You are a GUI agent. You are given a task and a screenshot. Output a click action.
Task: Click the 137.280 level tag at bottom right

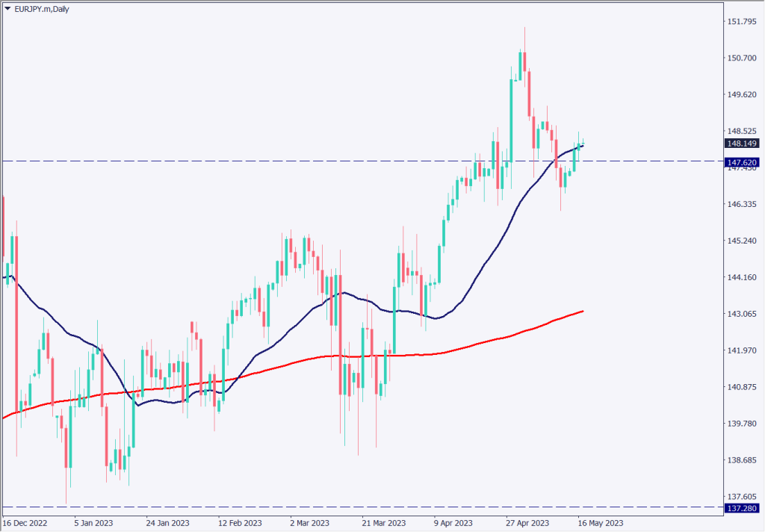(740, 508)
